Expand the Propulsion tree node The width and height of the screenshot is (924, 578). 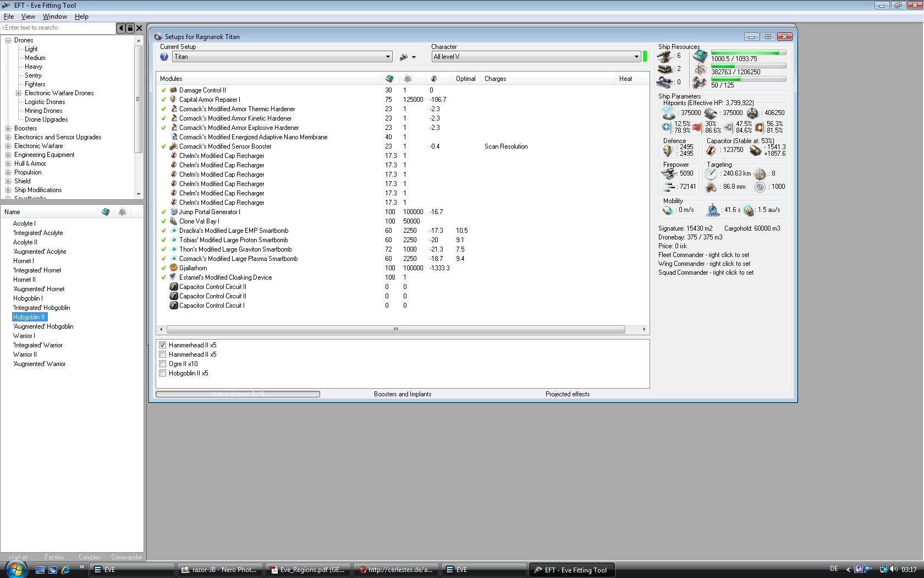pyautogui.click(x=8, y=172)
